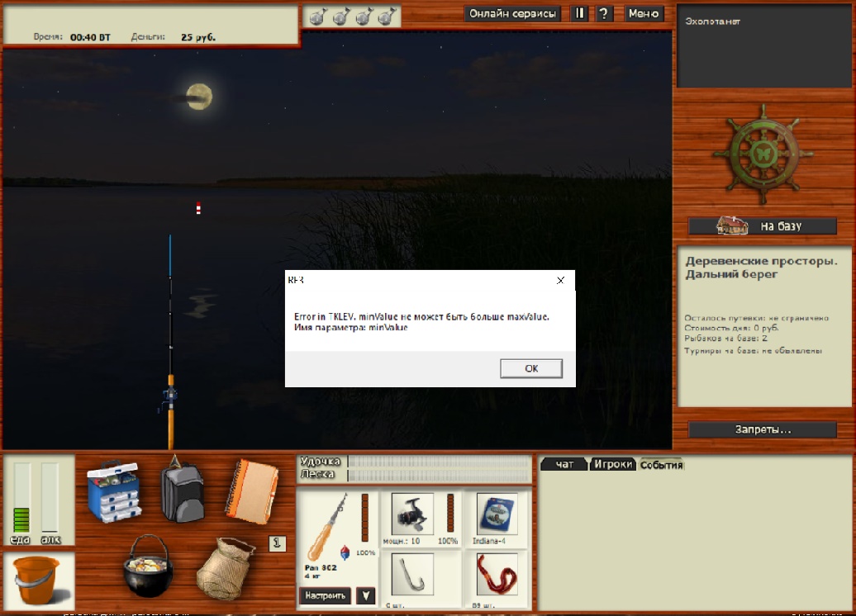Click the Настроить tackle setup button
Viewport: 856px width, 616px height.
[325, 595]
